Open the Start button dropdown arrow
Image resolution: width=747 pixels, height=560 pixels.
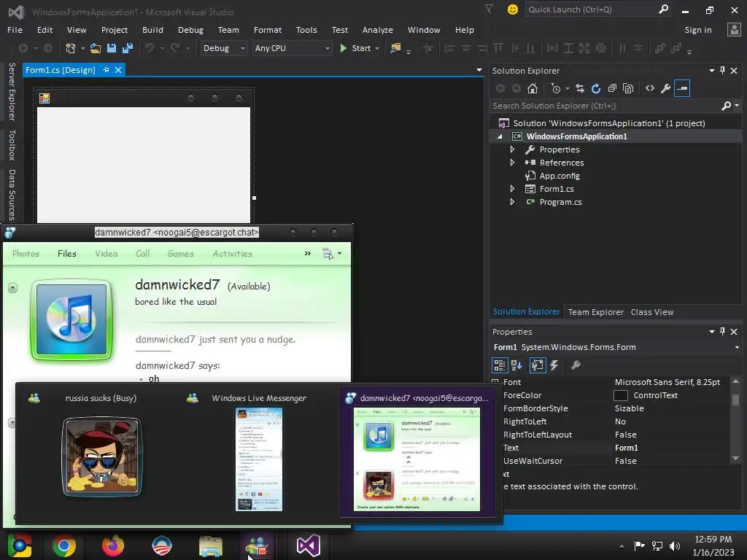point(377,48)
